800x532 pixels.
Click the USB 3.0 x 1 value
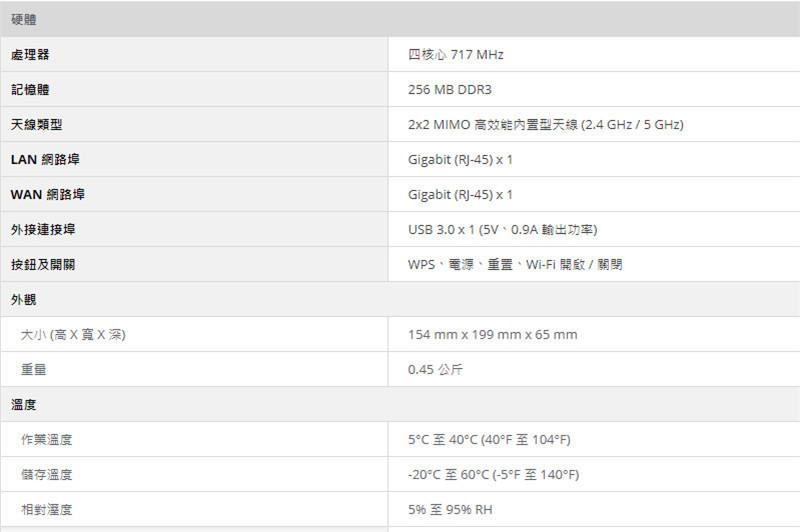tap(503, 230)
